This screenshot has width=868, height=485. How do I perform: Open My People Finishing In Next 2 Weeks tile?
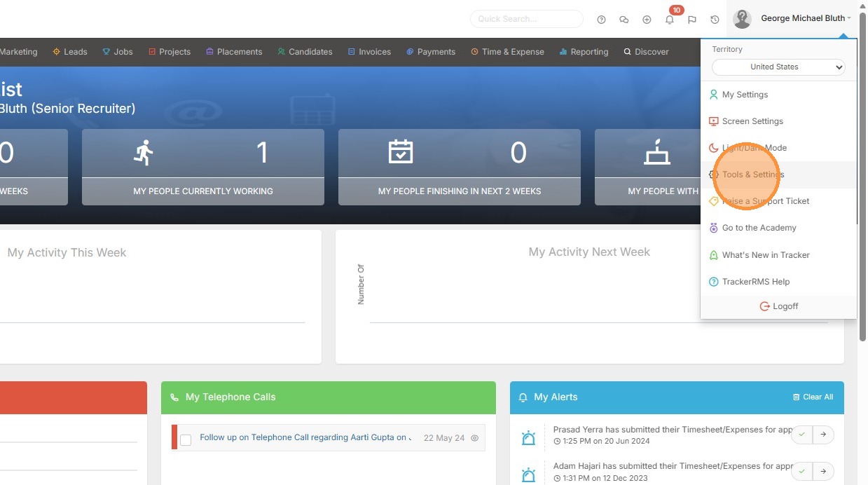click(460, 167)
